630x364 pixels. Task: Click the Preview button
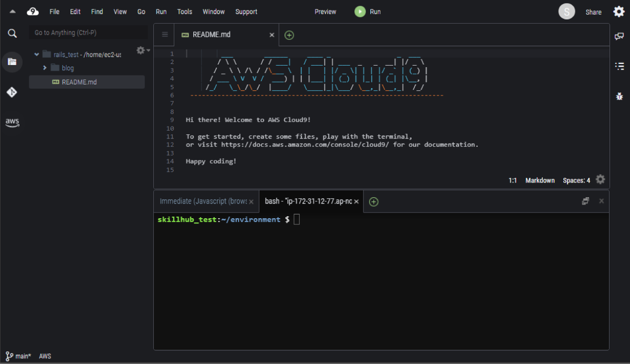[325, 12]
